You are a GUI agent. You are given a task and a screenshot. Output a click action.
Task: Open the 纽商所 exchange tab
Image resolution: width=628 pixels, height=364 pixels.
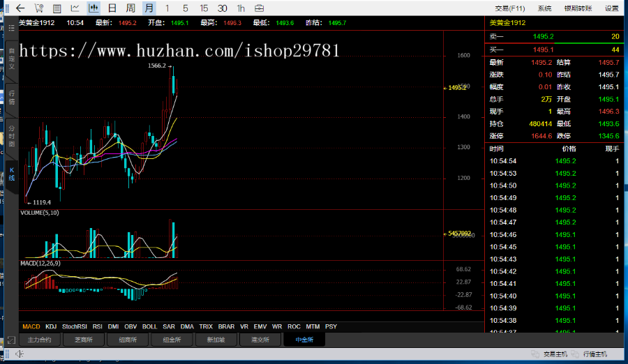coord(128,340)
